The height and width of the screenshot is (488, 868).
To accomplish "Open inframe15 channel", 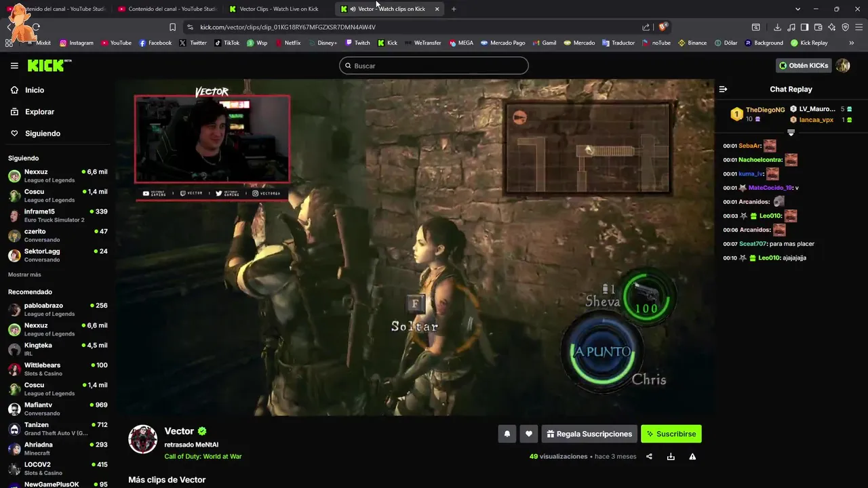I will 58,216.
